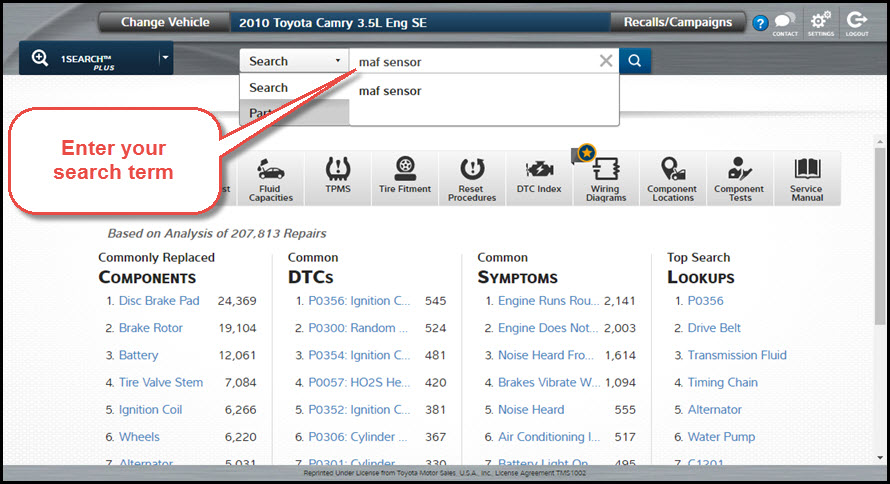Expand the Search type dropdown

(x=294, y=61)
